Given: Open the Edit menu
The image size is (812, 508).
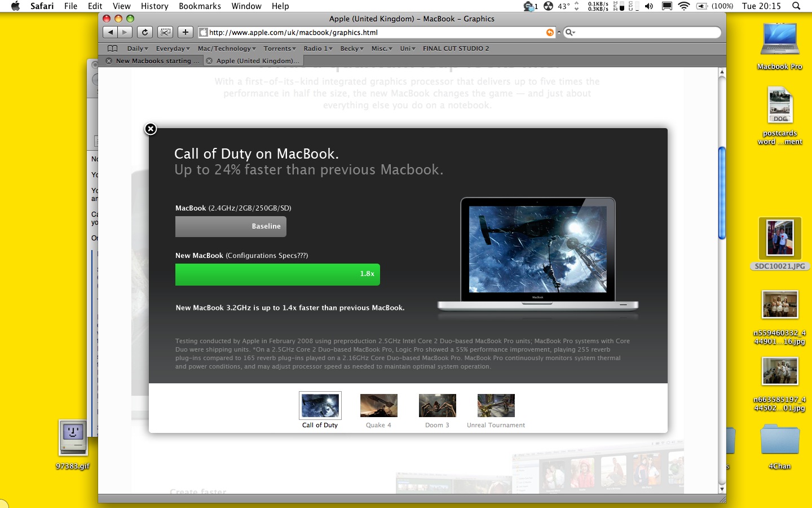Looking at the screenshot, I should coord(95,6).
